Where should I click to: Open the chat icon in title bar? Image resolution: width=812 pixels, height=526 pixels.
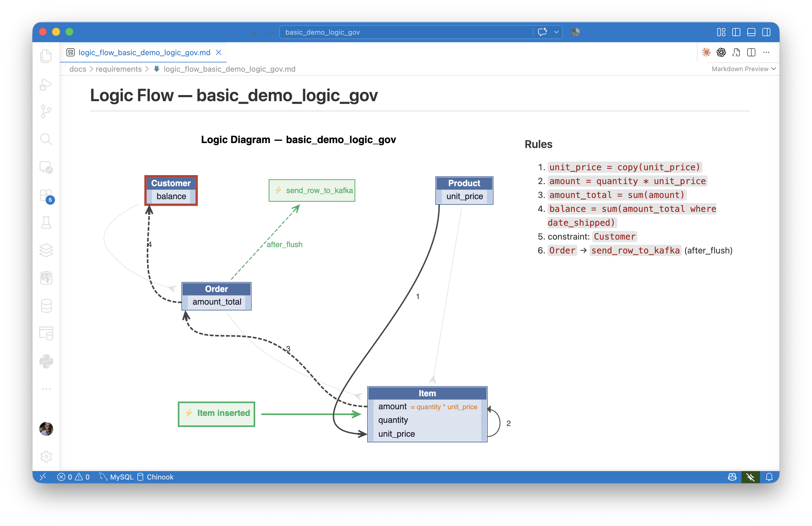[x=542, y=32]
